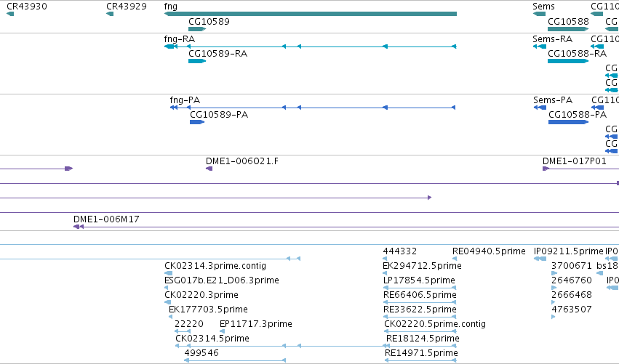This screenshot has width=619, height=364.
Task: Select EST 444332 label
Action: 400,251
